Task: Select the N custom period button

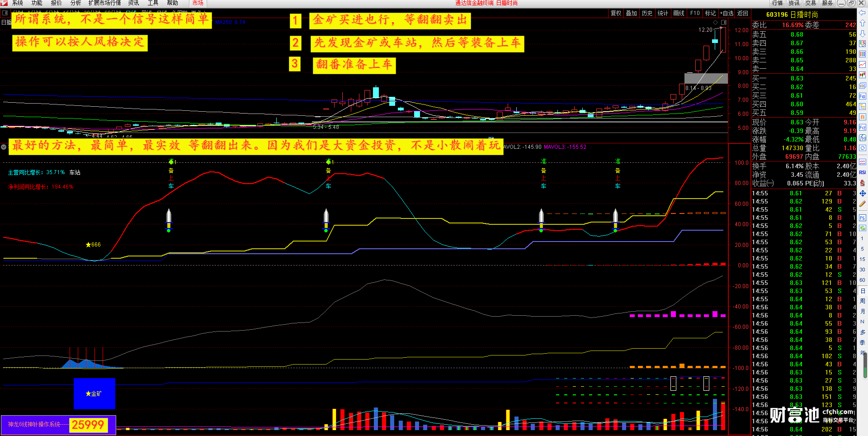Action: [x=863, y=322]
